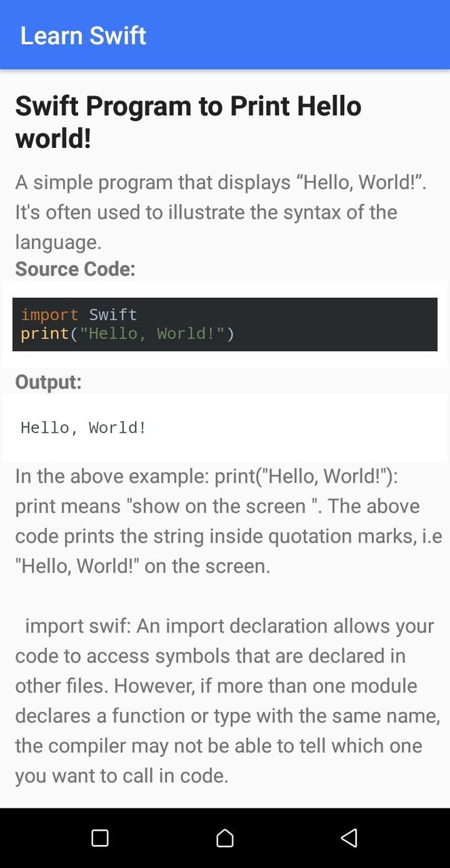This screenshot has width=450, height=868.
Task: Click the heading Swift Program to Print Hello world!
Action: pos(188,122)
